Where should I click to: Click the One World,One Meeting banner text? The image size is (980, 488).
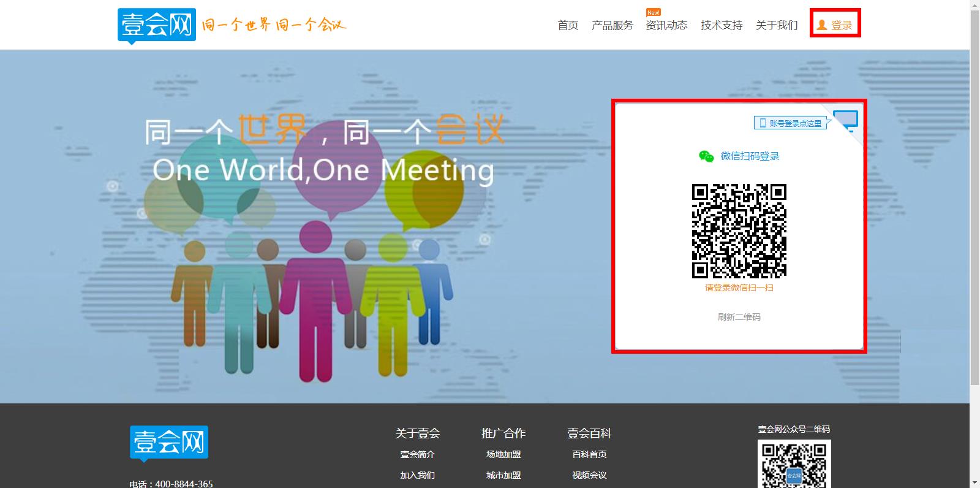pos(323,170)
